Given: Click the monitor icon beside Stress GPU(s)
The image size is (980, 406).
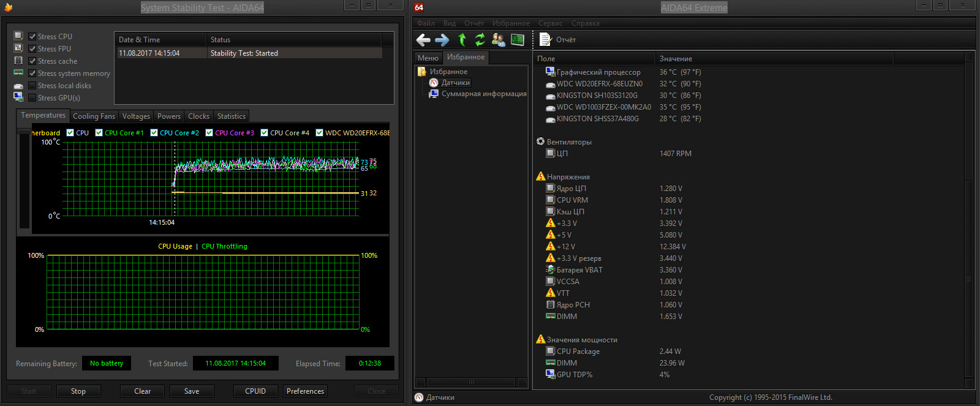Looking at the screenshot, I should click(18, 97).
